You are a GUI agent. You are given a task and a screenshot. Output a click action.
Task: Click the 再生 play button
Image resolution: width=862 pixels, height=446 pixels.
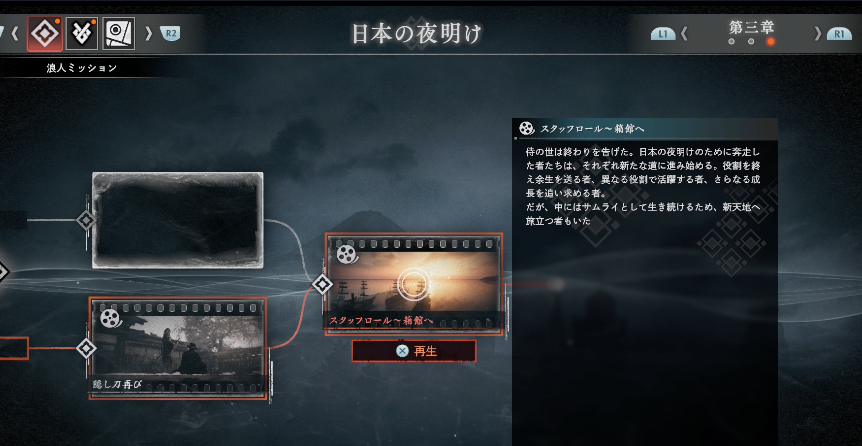pyautogui.click(x=414, y=351)
